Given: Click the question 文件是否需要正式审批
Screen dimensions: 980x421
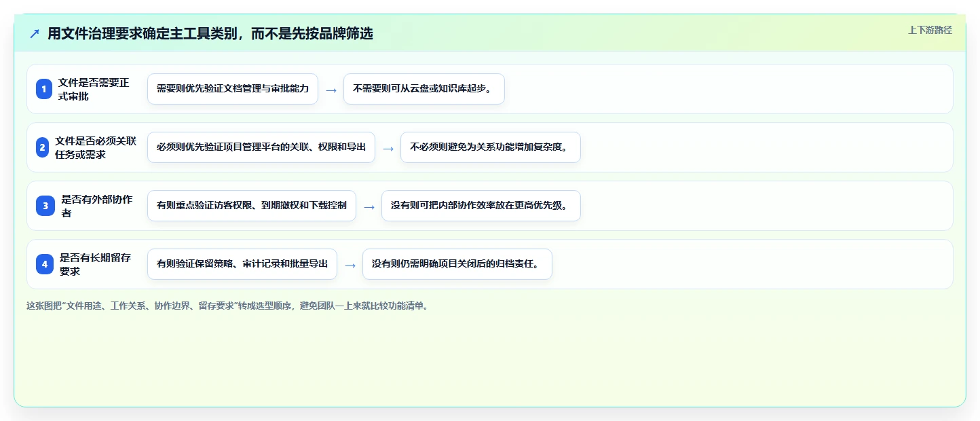Looking at the screenshot, I should pyautogui.click(x=94, y=89).
